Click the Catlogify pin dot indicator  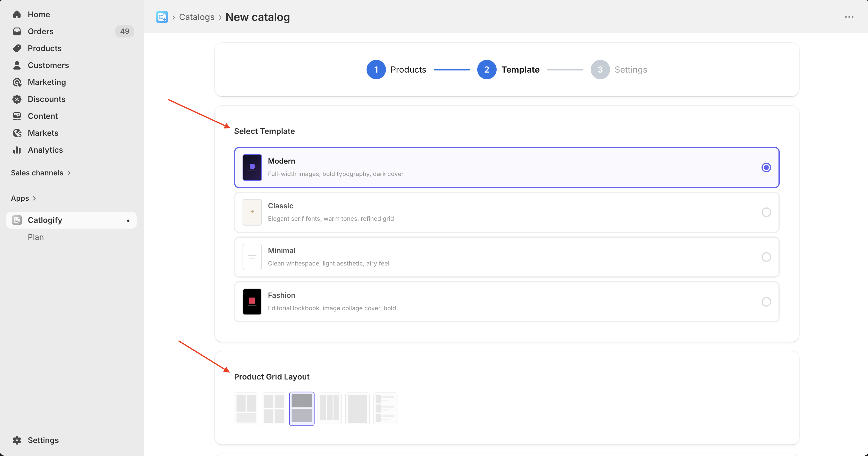point(128,220)
